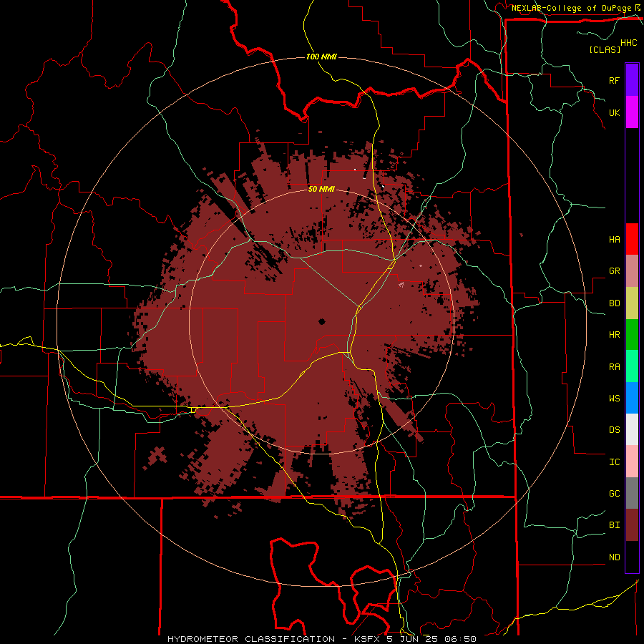Screen dimensions: 644x644
Task: Pick the HR green legend swatch
Action: point(632,334)
